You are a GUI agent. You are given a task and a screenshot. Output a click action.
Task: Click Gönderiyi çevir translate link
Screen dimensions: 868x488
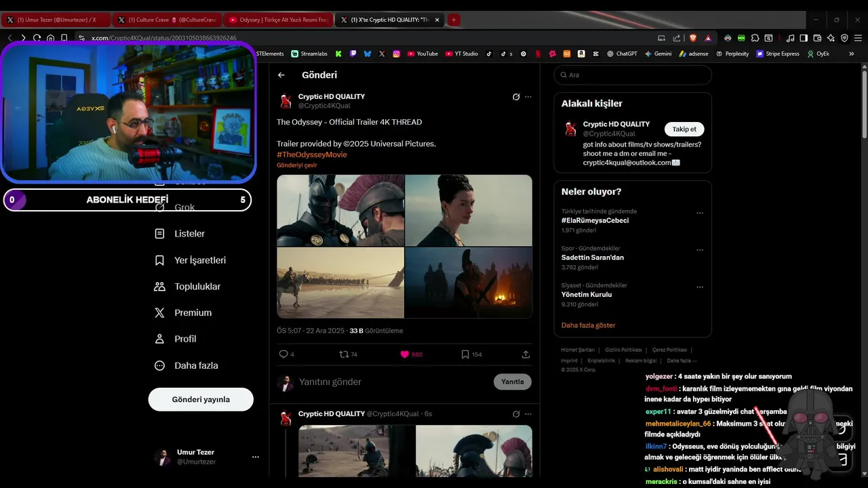click(297, 165)
